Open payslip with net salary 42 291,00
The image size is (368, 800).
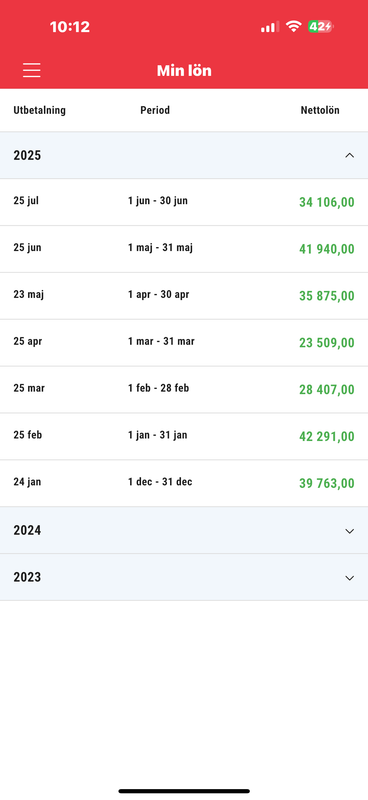(x=184, y=437)
